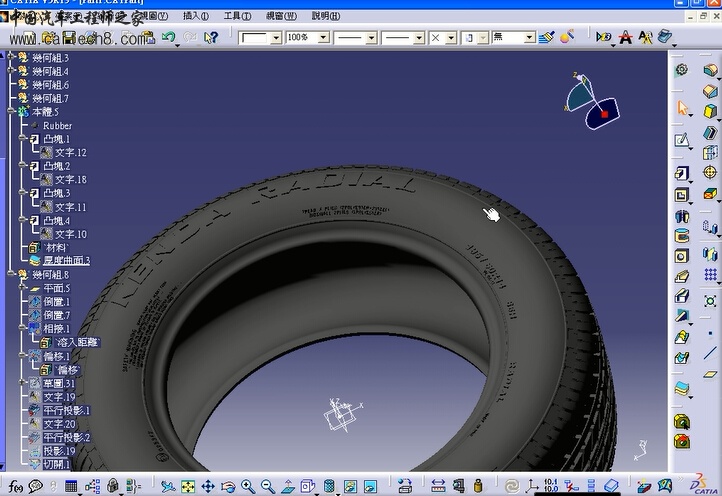Activate the Pan tool

coord(208,486)
